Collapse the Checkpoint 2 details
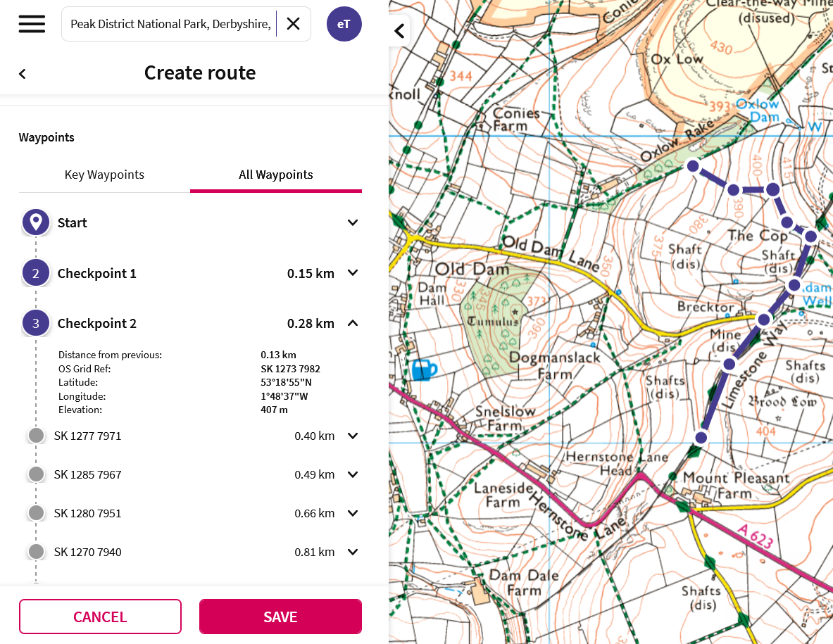This screenshot has height=644, width=833. [352, 323]
